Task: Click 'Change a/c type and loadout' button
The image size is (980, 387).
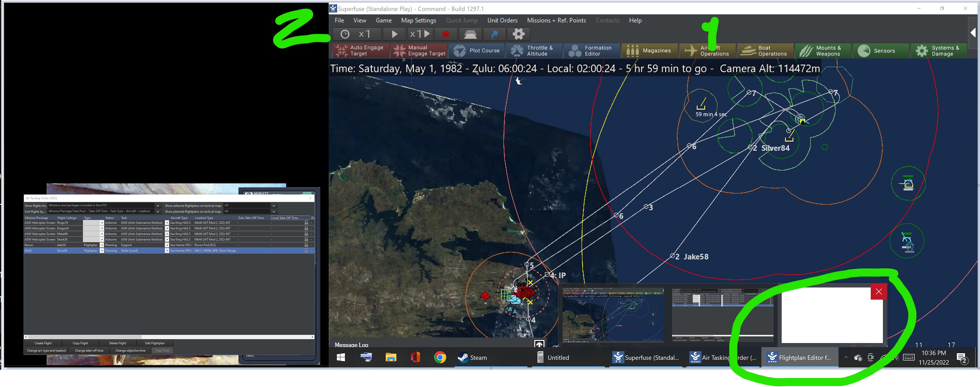Action: pyautogui.click(x=46, y=350)
